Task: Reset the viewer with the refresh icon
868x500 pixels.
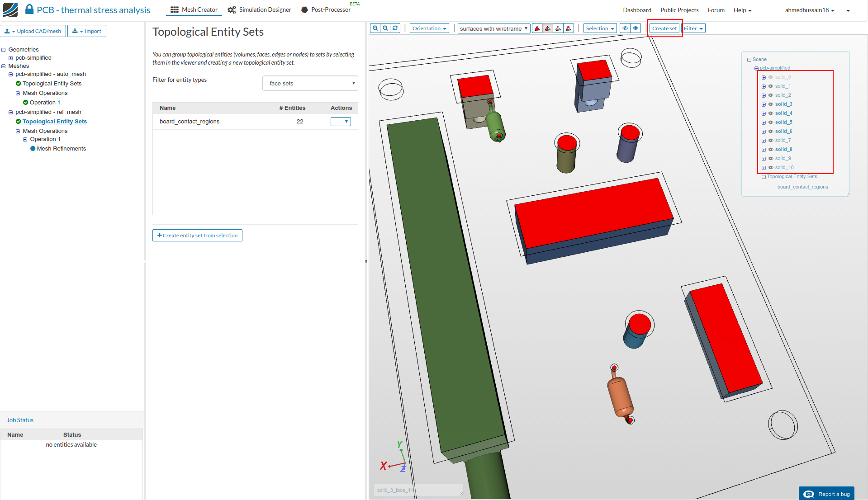Action: (x=395, y=28)
